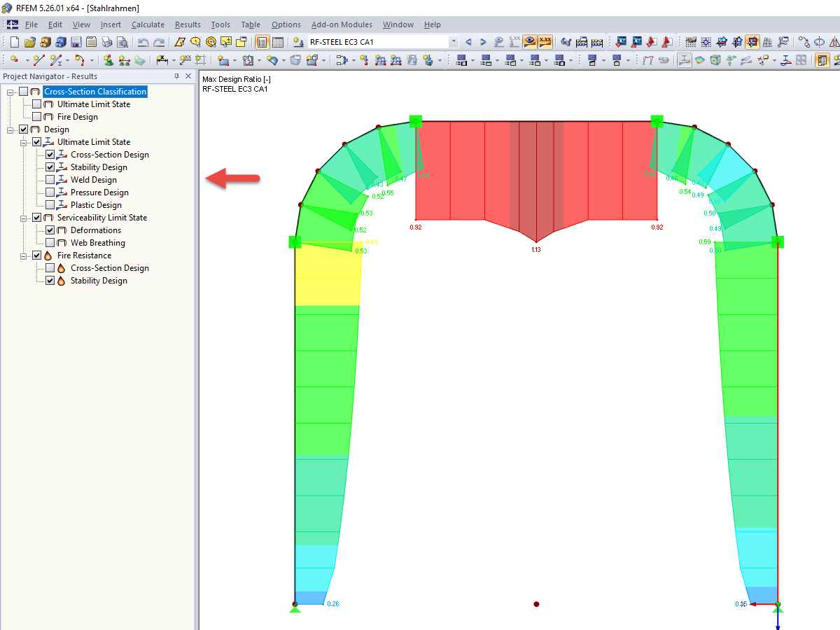Image resolution: width=840 pixels, height=630 pixels.
Task: Click the Max Design Ratio label
Action: (237, 80)
